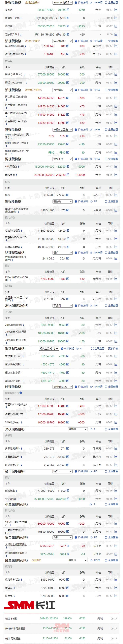Select the 长江 无氧铜丝 row
This screenshot has width=123, height=644.
62,638
